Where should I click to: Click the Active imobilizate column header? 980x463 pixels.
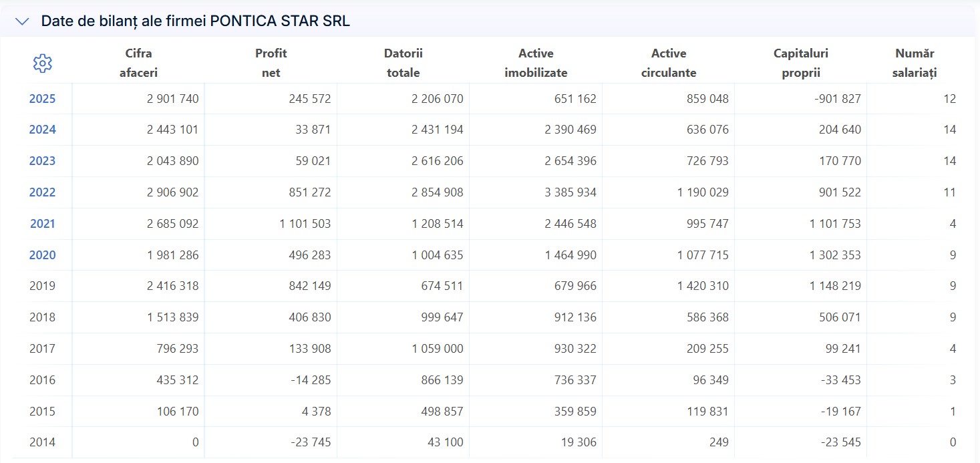[x=536, y=63]
